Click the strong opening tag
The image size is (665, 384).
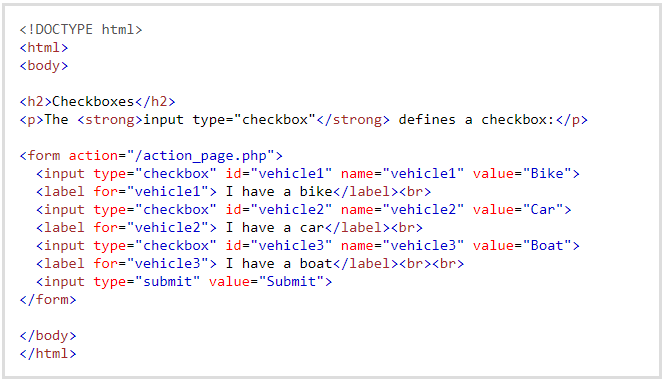pos(110,120)
